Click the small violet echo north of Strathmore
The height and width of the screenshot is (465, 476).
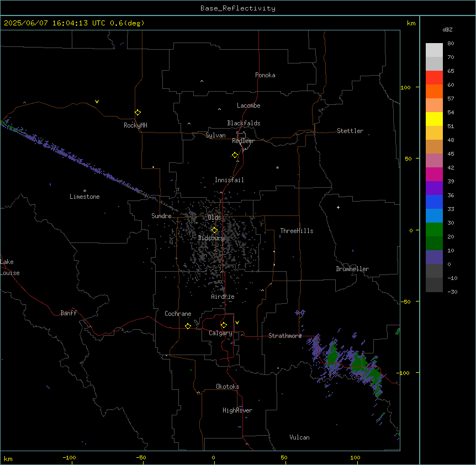pyautogui.click(x=300, y=313)
